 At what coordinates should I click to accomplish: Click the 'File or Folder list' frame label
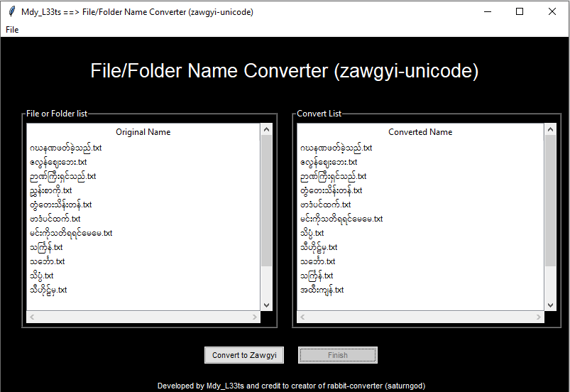[x=57, y=114]
